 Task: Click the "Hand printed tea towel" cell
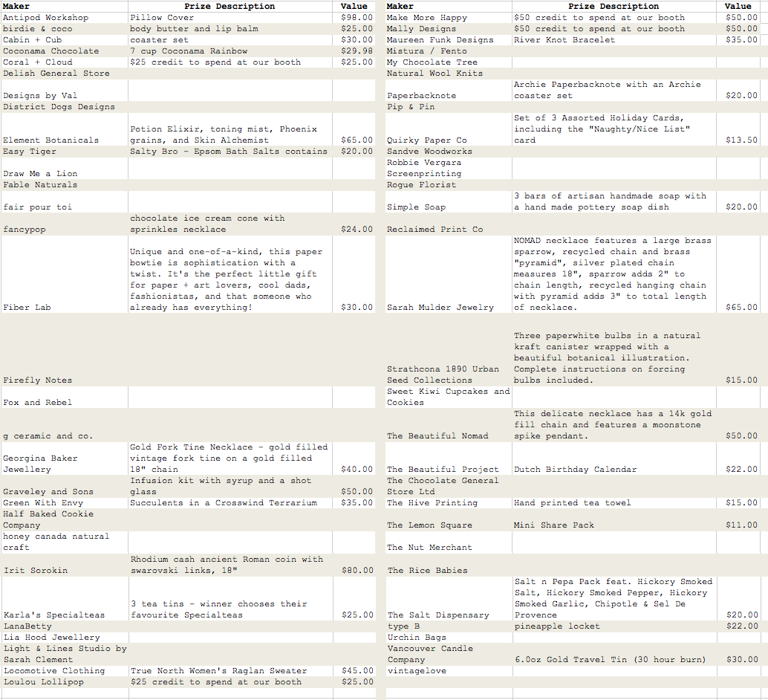click(614, 503)
